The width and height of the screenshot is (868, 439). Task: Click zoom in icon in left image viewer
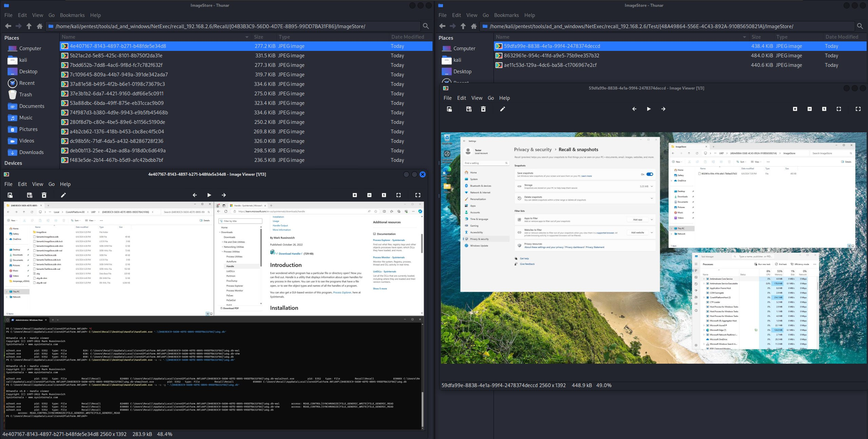click(354, 195)
